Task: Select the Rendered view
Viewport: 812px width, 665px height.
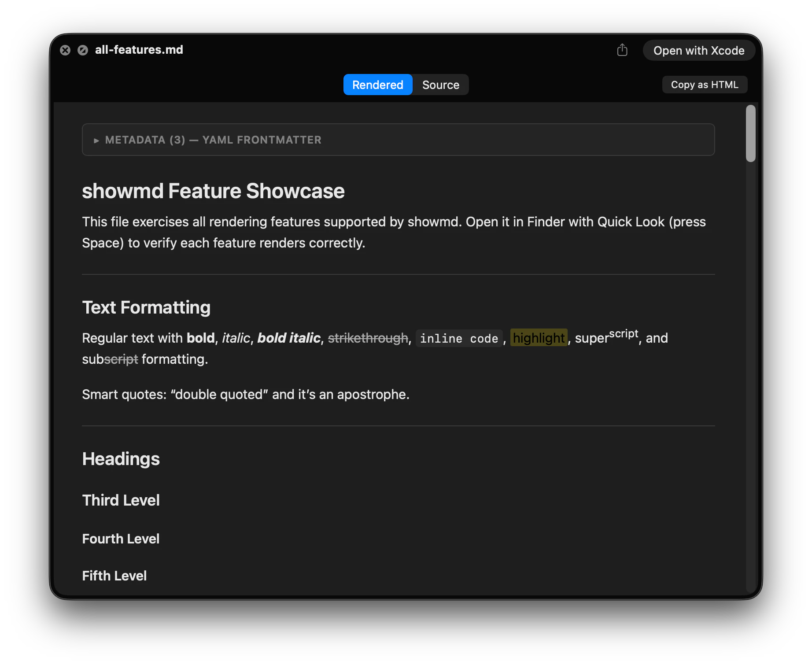Action: click(377, 85)
